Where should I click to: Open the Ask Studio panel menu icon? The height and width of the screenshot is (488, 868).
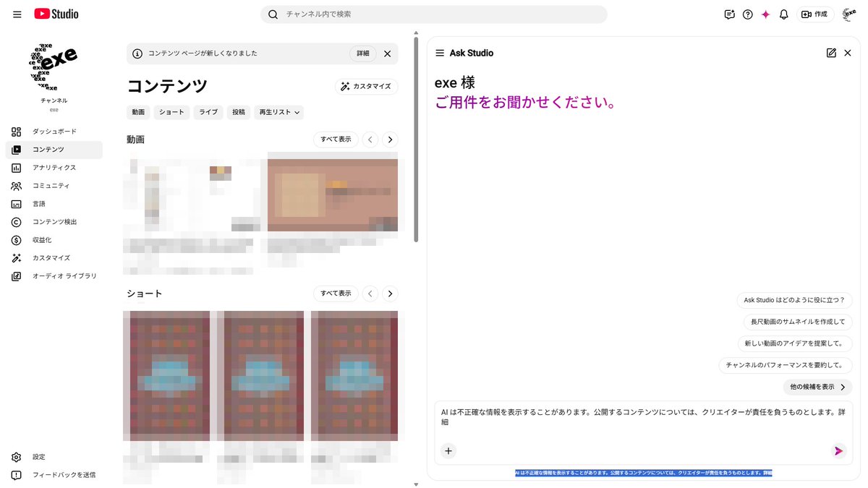point(440,53)
